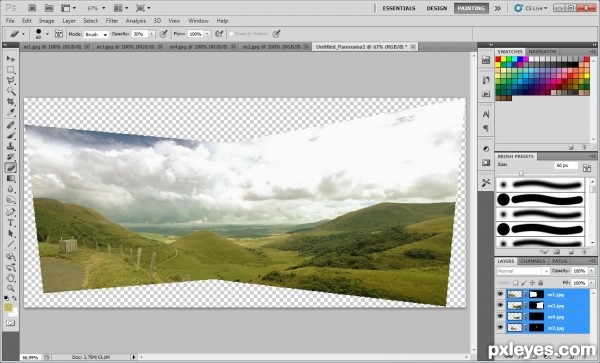Hide the m3.jpg layer

click(x=500, y=305)
